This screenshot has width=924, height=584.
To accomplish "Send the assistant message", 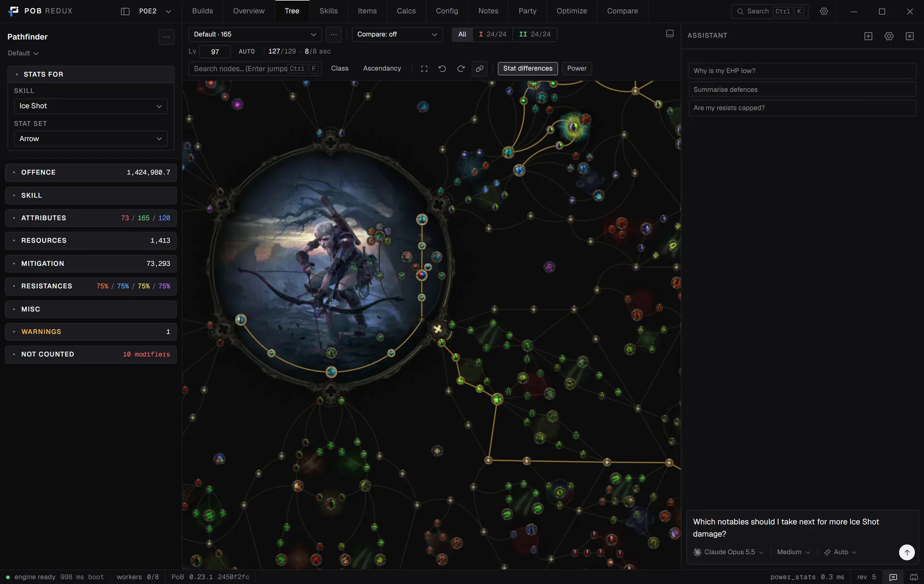I will (x=906, y=552).
